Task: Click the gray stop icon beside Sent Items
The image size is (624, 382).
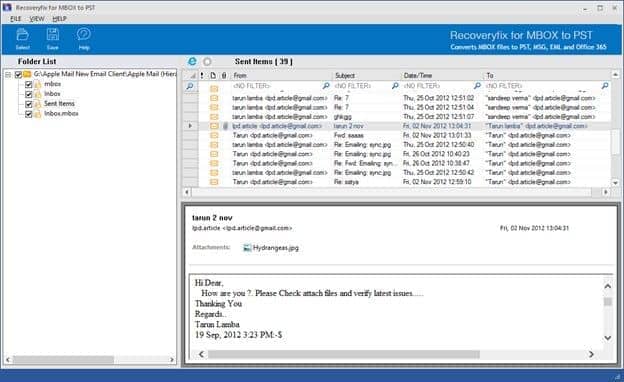Action: coord(207,62)
